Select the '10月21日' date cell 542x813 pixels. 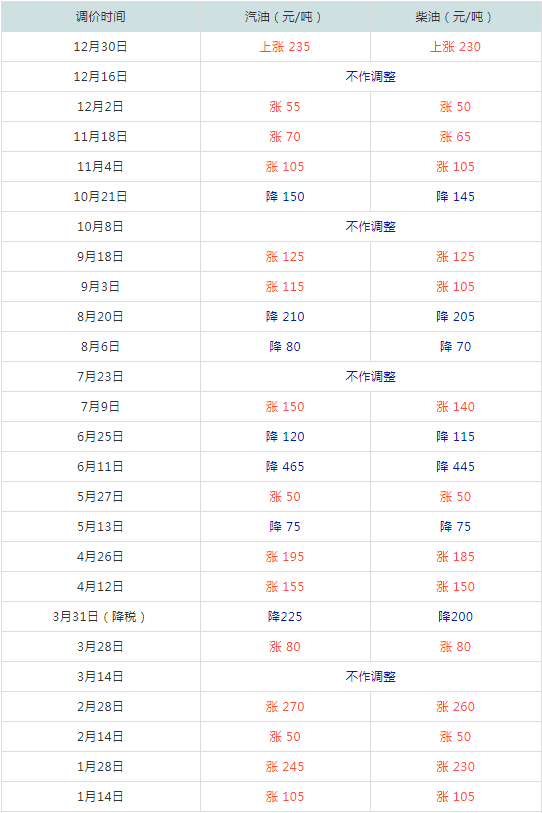(x=101, y=197)
